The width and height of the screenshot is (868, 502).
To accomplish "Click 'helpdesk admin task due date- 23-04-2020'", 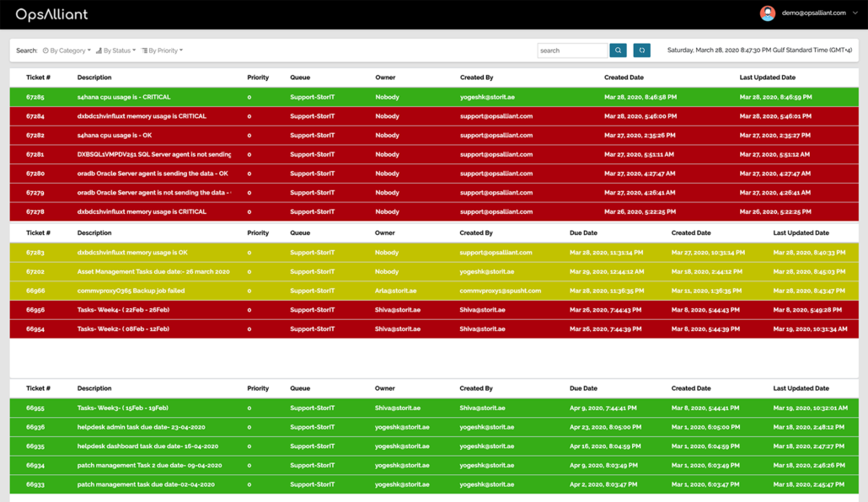I will point(142,427).
